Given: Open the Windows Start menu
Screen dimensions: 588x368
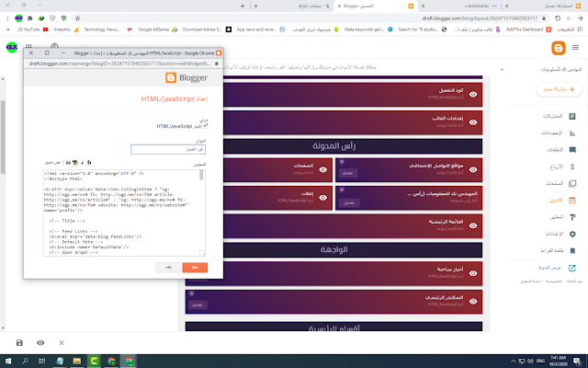Looking at the screenshot, I should [x=8, y=362].
